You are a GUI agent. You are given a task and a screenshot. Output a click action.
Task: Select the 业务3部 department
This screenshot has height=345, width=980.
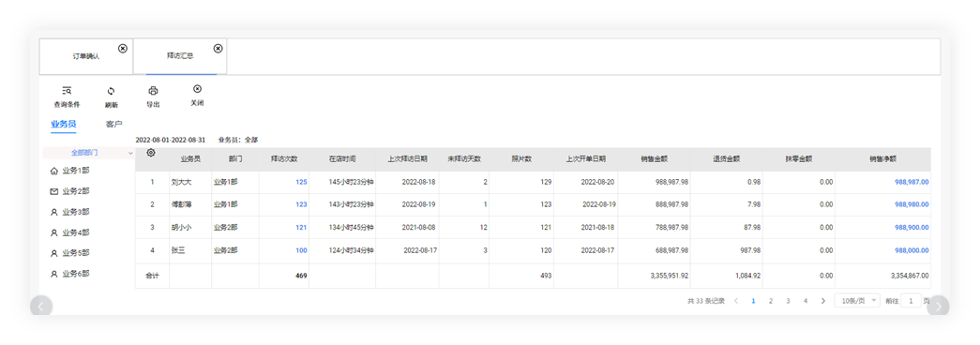pyautogui.click(x=69, y=212)
